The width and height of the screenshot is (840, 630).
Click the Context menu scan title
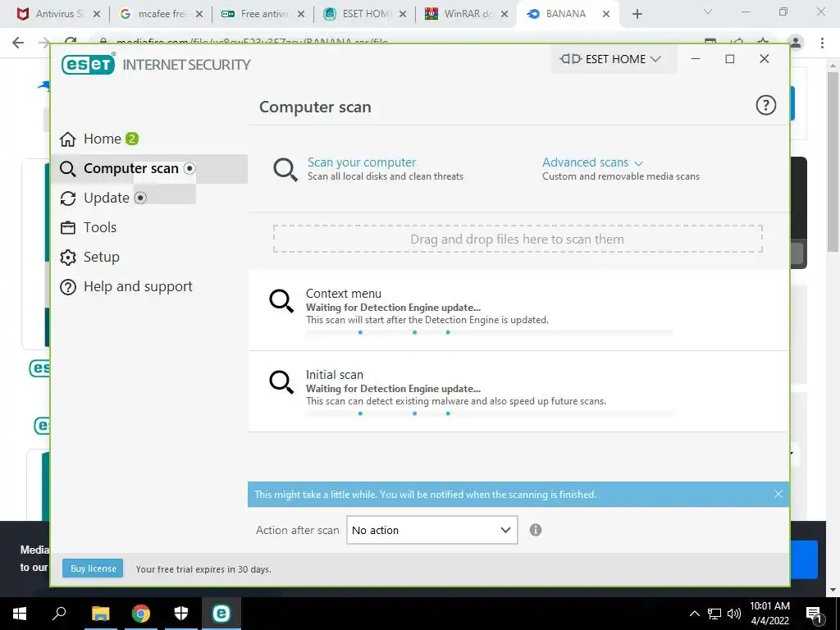(344, 294)
